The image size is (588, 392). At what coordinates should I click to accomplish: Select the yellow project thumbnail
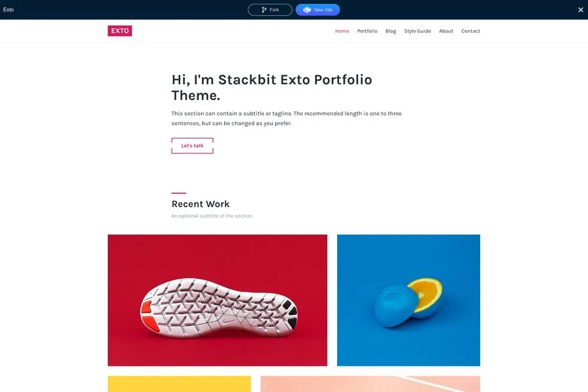point(179,384)
